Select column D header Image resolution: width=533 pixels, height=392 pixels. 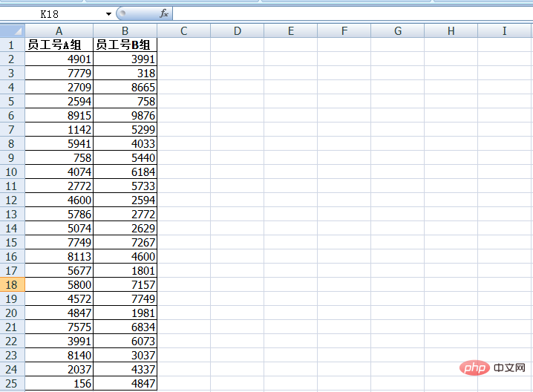point(238,31)
